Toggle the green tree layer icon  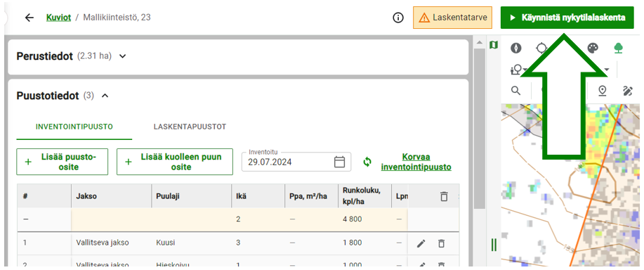click(618, 48)
